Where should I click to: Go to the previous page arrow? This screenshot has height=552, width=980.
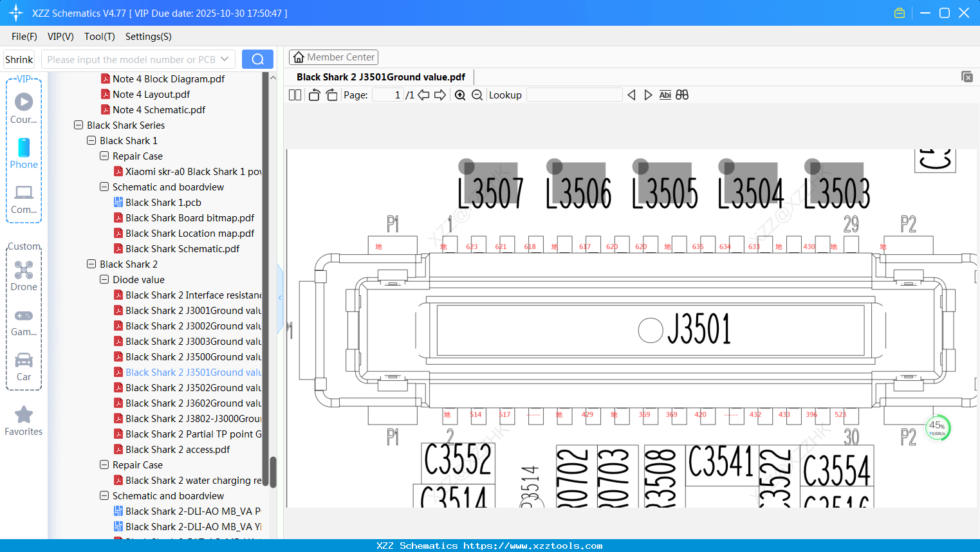pos(423,95)
